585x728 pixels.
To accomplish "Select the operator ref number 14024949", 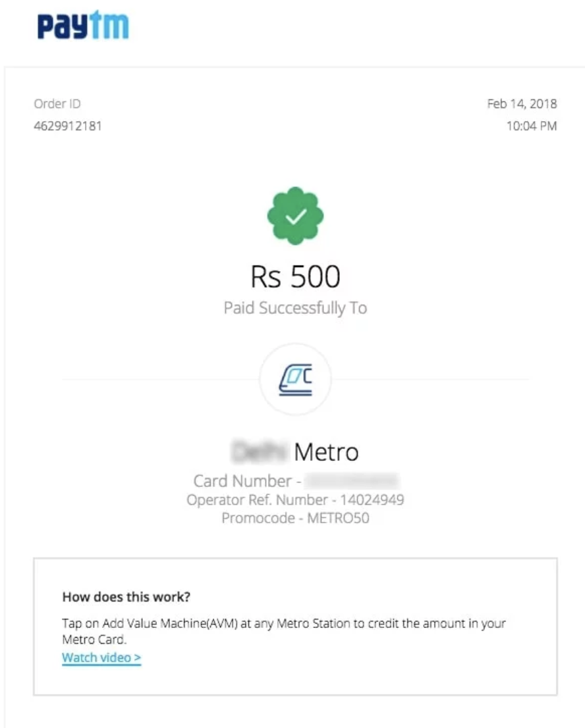I will tap(372, 500).
